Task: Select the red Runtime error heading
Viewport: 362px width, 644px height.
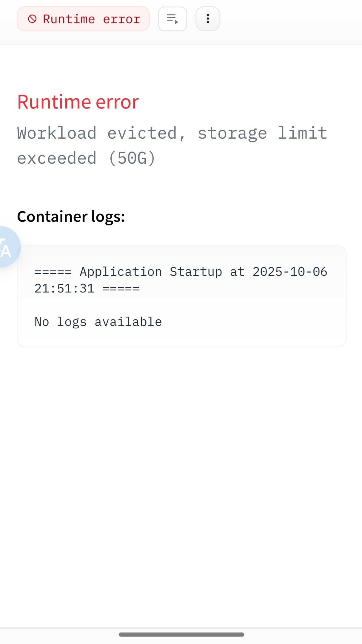Action: point(78,102)
